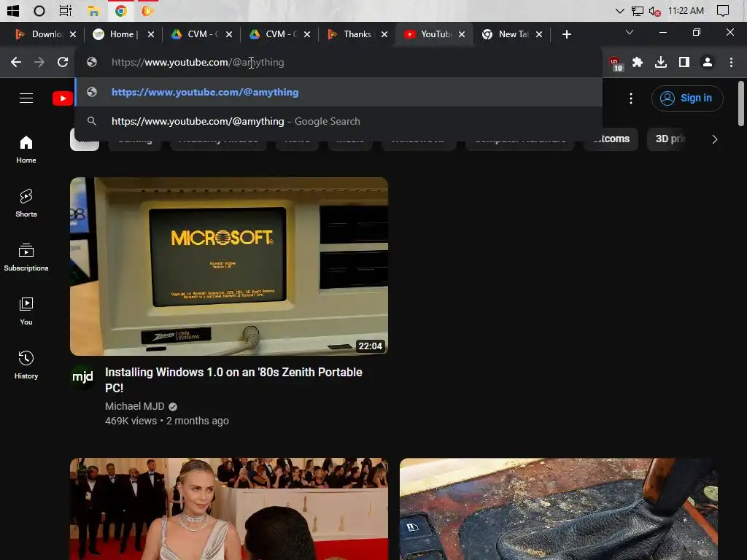The width and height of the screenshot is (747, 560).
Task: Open Shorts in the sidebar
Action: coord(26,203)
